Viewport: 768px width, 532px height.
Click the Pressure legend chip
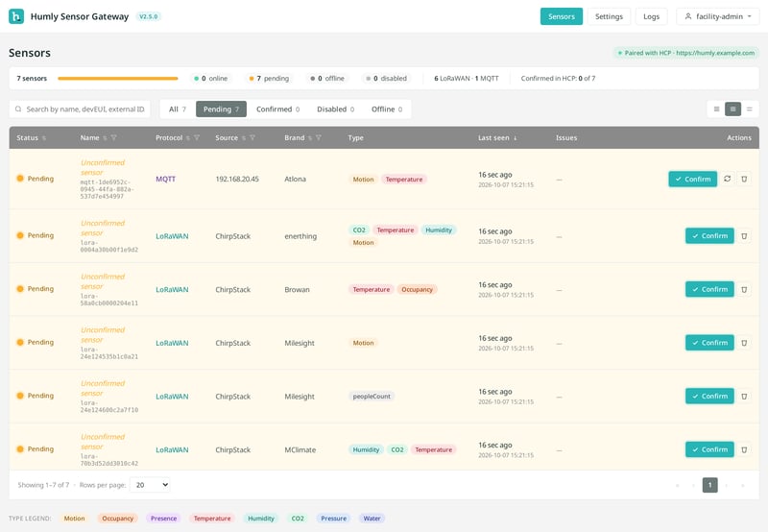[x=333, y=519]
